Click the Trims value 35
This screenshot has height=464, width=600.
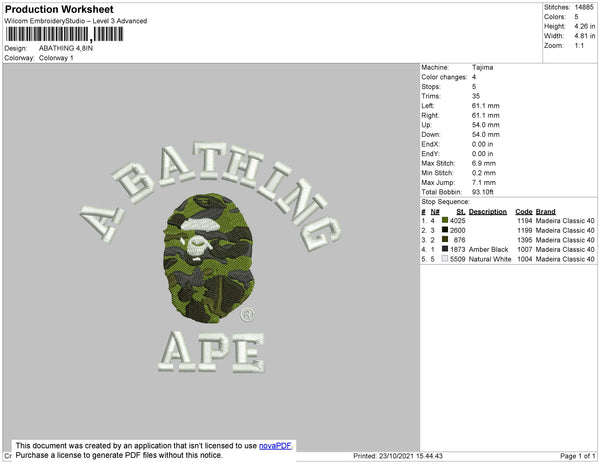tap(476, 96)
